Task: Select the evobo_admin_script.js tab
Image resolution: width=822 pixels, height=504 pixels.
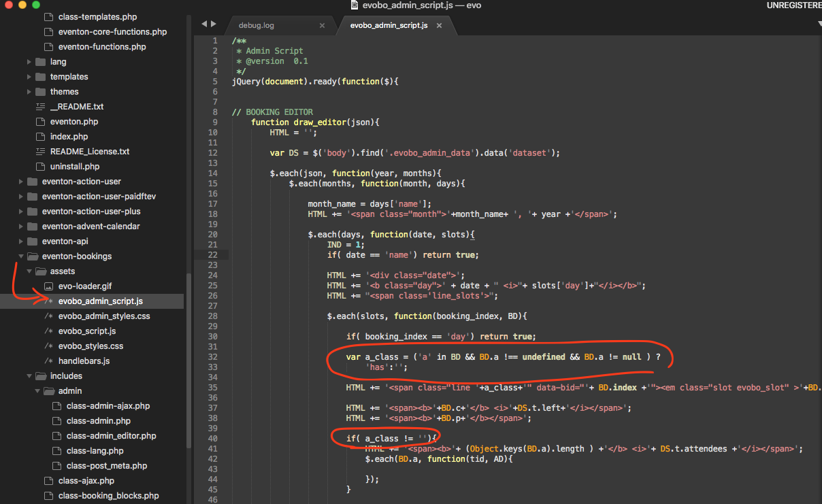Action: point(389,25)
